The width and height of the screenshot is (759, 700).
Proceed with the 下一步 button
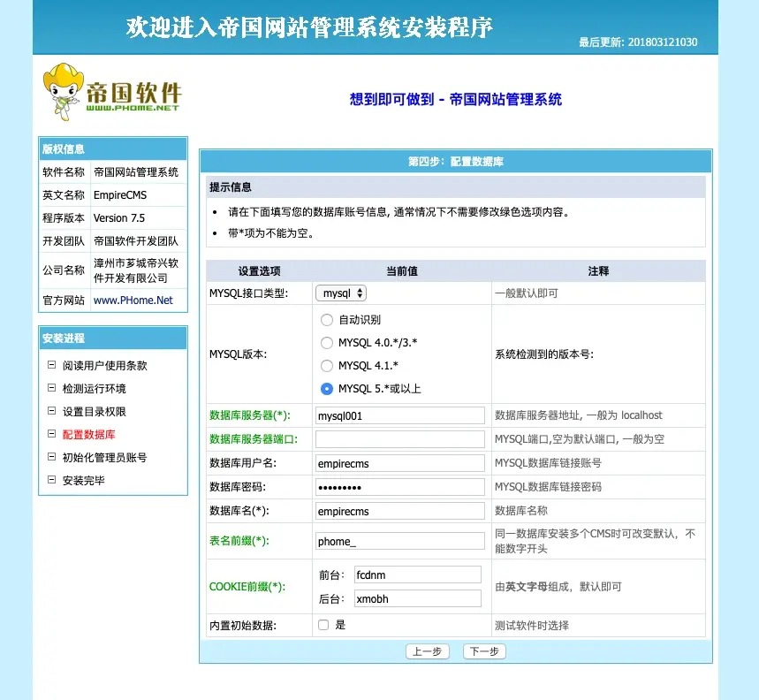click(x=484, y=651)
